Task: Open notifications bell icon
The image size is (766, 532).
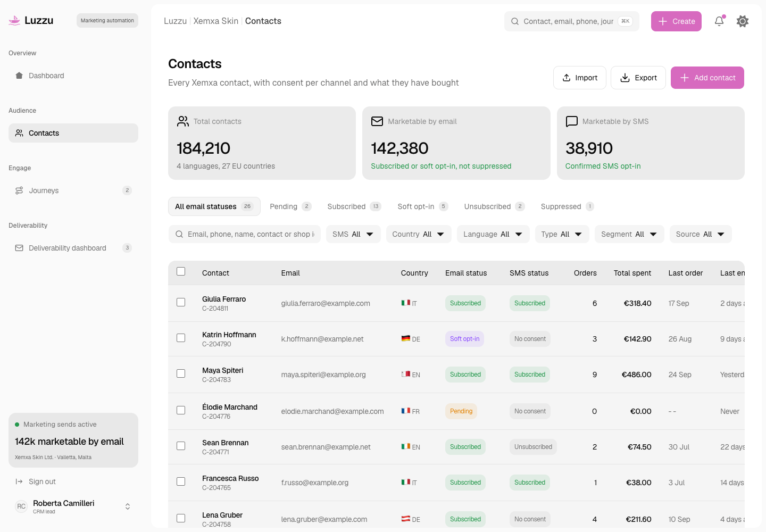Action: (x=719, y=21)
